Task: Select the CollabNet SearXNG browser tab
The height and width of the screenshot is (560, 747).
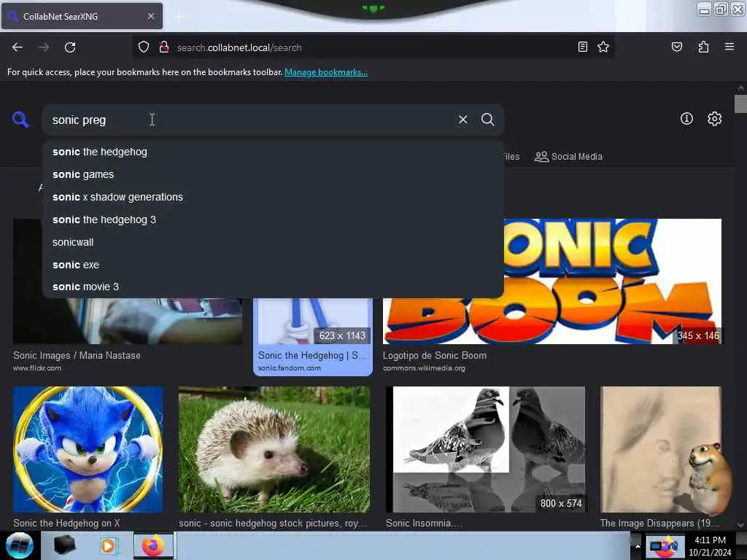Action: [x=82, y=16]
